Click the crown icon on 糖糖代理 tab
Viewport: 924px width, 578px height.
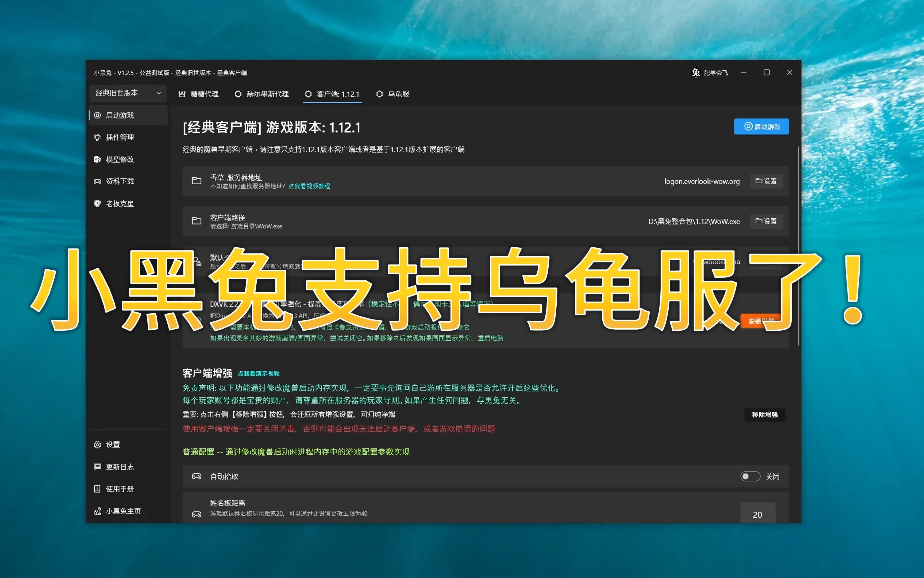(182, 94)
